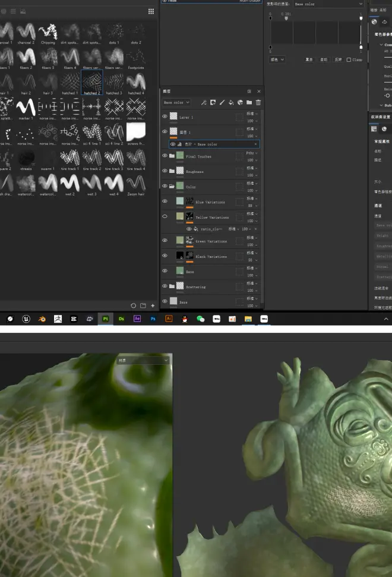The image size is (392, 577).
Task: Open the Pthr blend mode dropdown on Final Touches
Action: pyautogui.click(x=252, y=153)
